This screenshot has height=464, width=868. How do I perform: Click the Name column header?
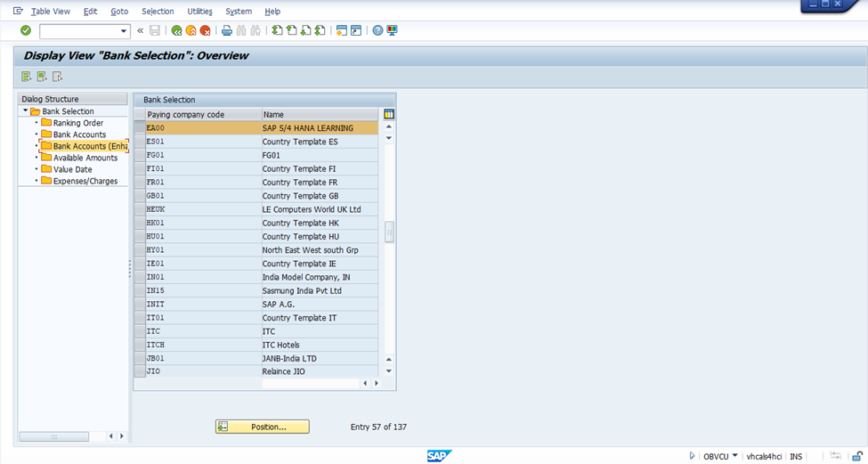click(x=320, y=115)
